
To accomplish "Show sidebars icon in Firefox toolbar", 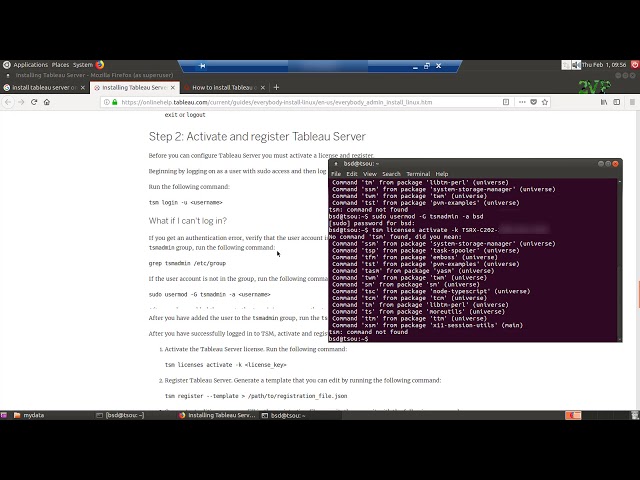I will [617, 102].
